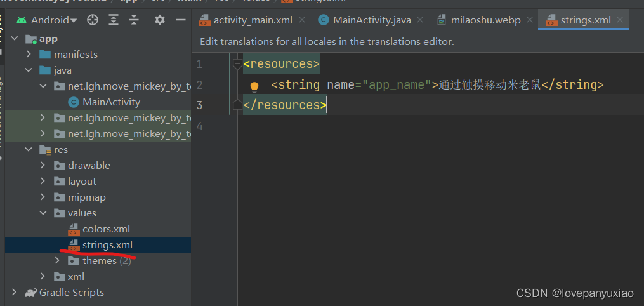644x306 pixels.
Task: Click the Select Opened File target icon
Action: click(x=93, y=20)
